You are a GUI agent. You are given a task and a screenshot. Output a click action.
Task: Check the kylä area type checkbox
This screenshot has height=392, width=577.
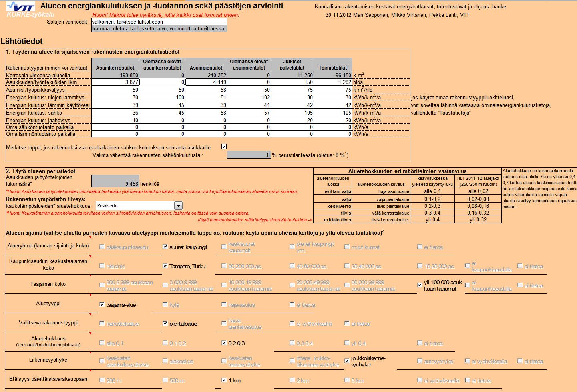coord(165,304)
